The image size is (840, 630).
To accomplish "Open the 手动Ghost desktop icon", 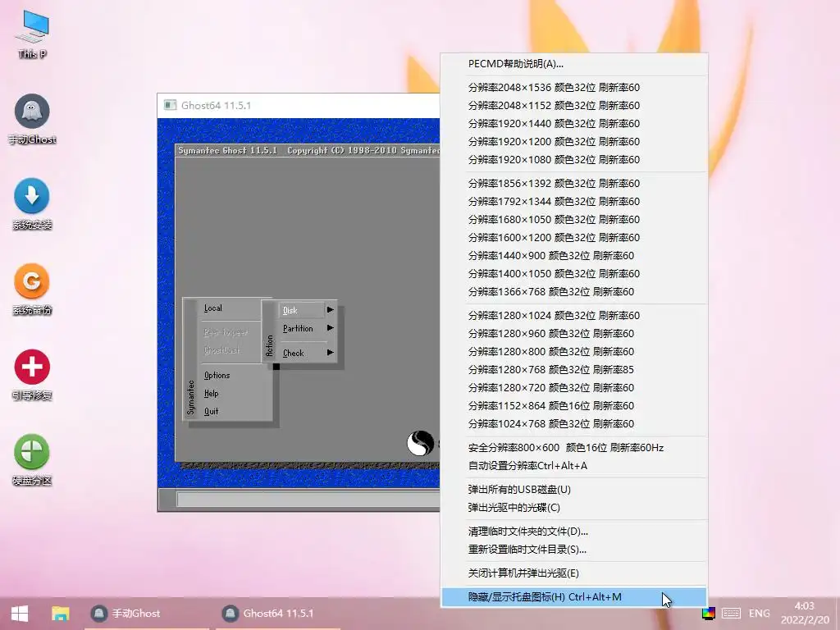I will click(x=32, y=120).
